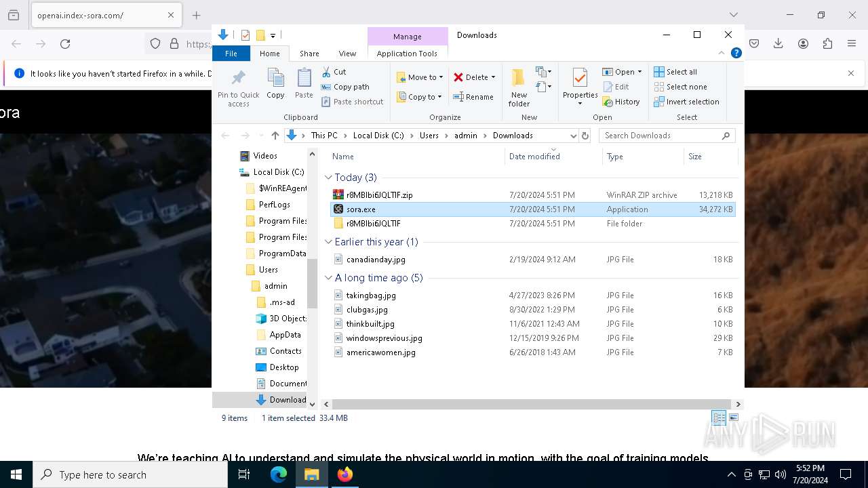
Task: Open Copy to dropdown
Action: pyautogui.click(x=420, y=97)
